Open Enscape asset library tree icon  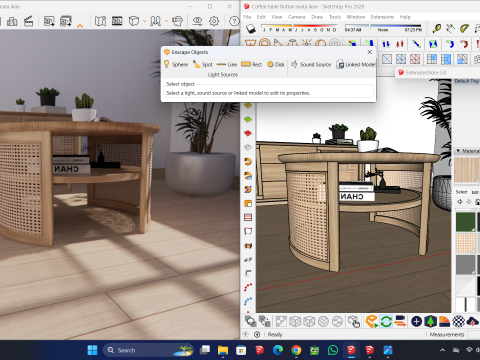click(430, 322)
